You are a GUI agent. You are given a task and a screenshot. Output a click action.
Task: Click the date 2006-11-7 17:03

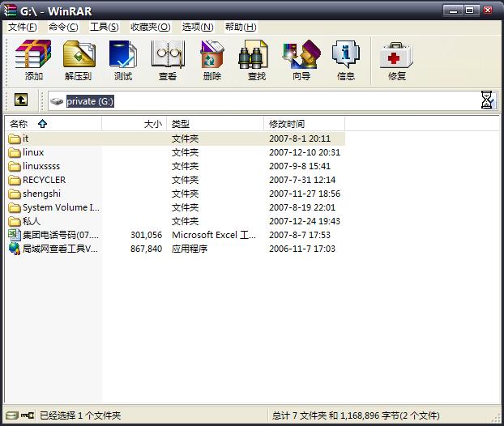302,249
